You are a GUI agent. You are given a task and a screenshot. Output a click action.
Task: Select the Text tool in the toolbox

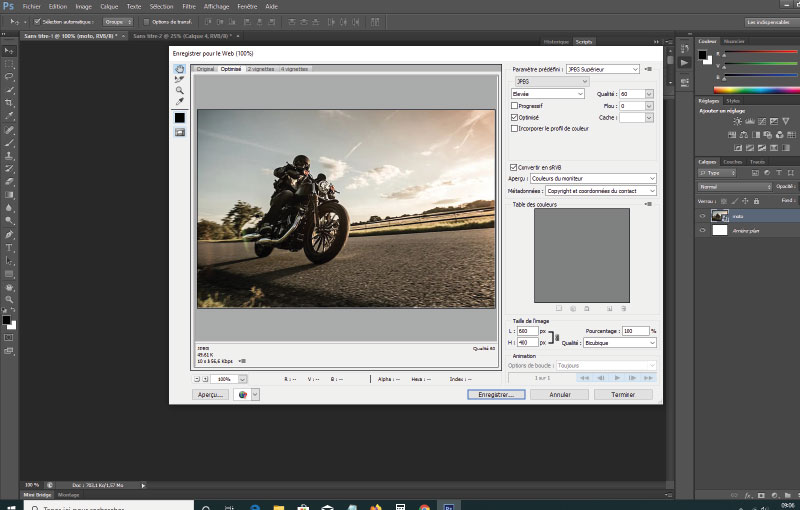coord(10,247)
